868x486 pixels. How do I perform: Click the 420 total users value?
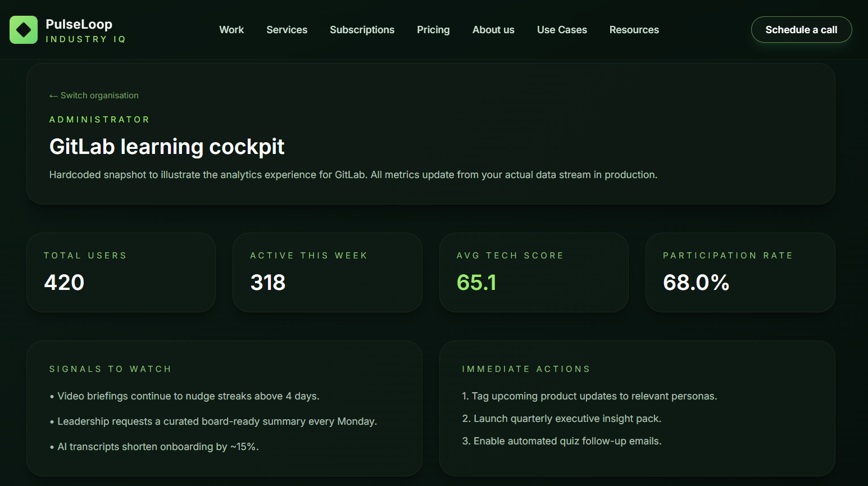pos(64,283)
